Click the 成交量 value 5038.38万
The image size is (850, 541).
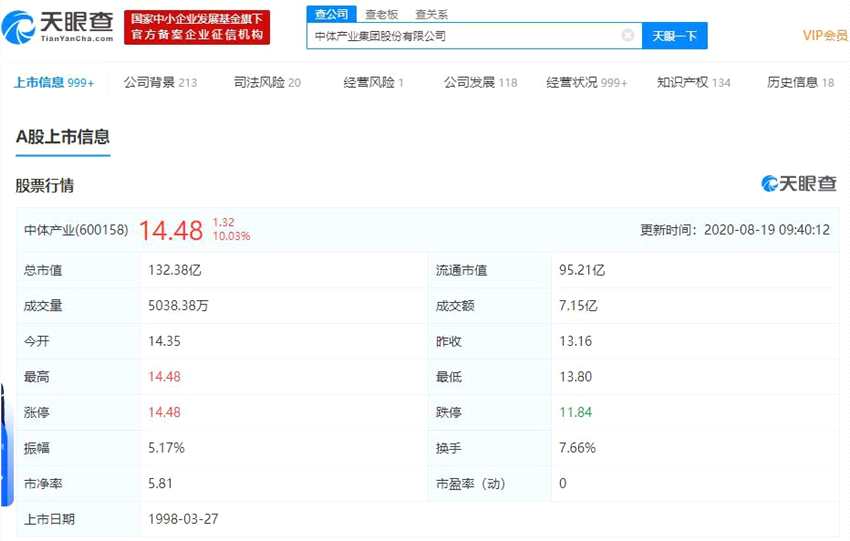(x=178, y=306)
